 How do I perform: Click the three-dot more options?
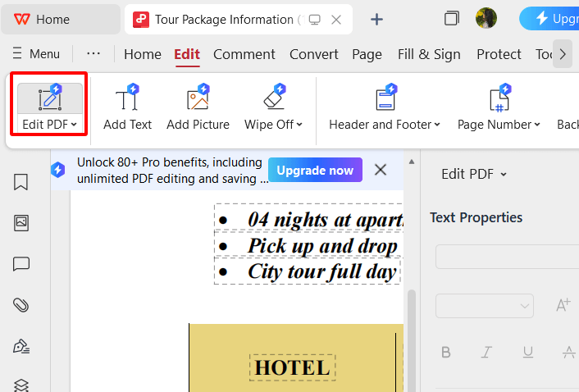(x=93, y=54)
